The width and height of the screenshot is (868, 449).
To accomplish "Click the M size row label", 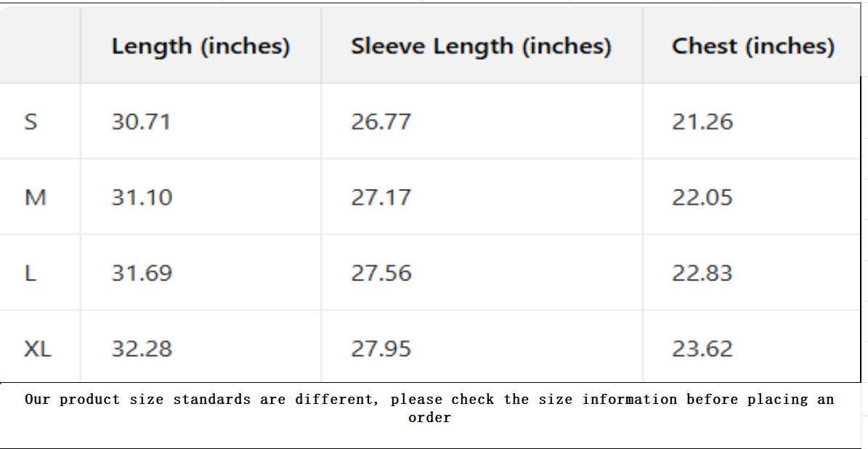I will tap(35, 198).
